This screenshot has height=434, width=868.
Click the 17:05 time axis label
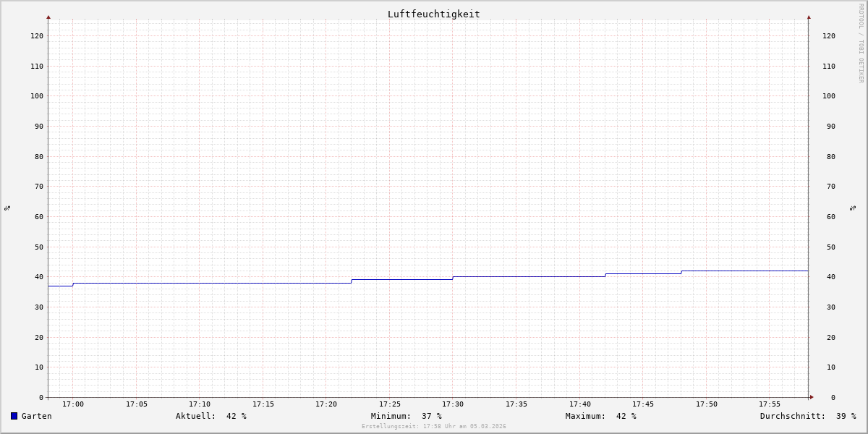pos(137,404)
